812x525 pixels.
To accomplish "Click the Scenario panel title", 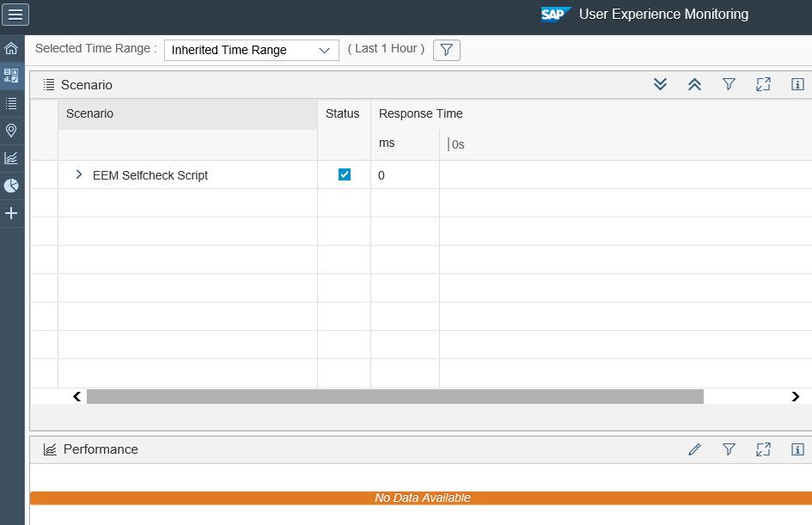I will 87,85.
